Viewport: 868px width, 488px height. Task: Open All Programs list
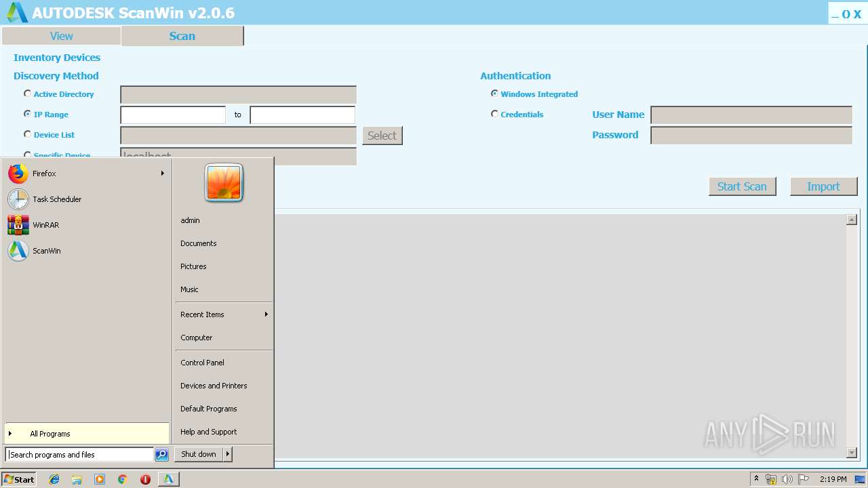click(x=87, y=434)
